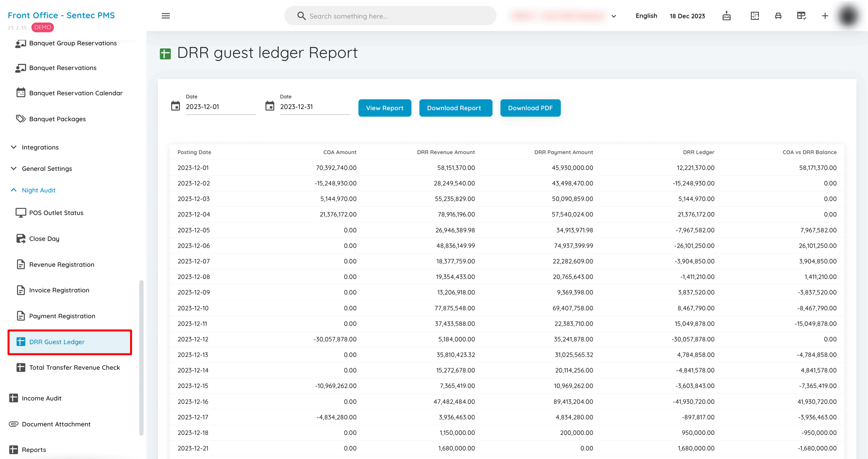This screenshot has height=459, width=868.
Task: Click the Banquet Packages tag icon
Action: (x=20, y=119)
